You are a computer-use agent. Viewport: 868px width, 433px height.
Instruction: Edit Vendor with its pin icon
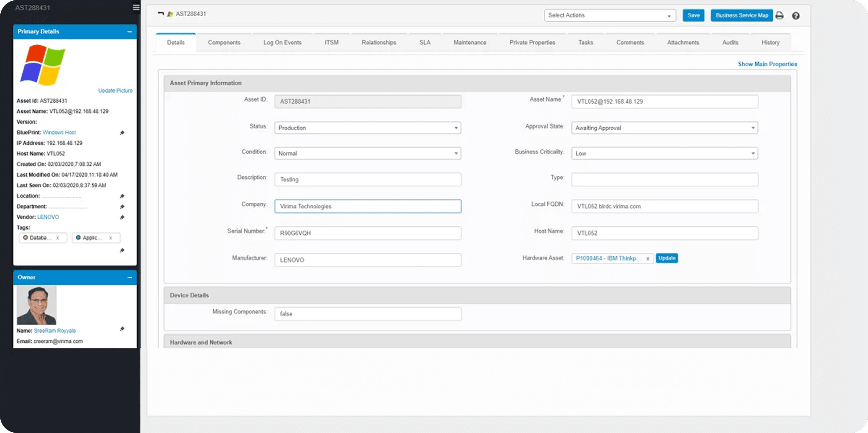coord(122,217)
